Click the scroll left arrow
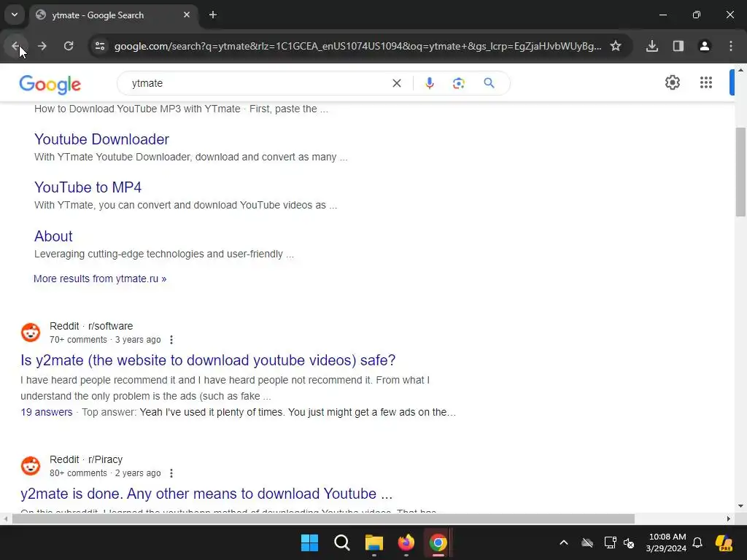The height and width of the screenshot is (560, 747). pyautogui.click(x=5, y=518)
